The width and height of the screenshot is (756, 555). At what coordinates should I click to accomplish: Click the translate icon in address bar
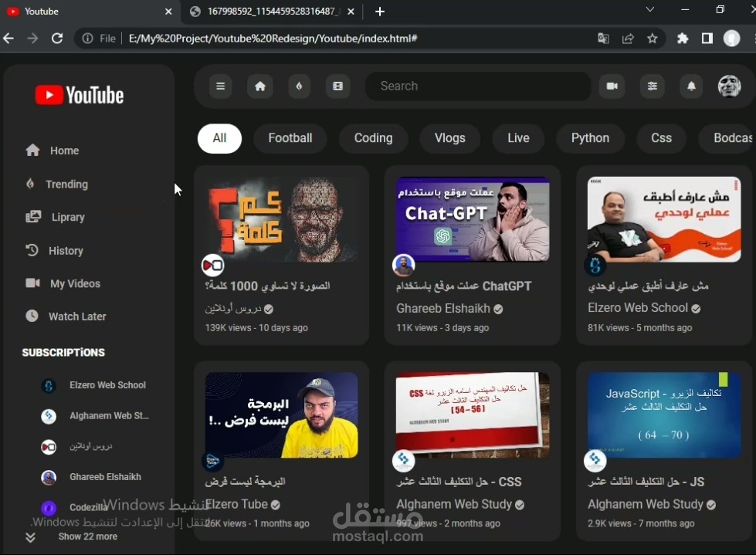tap(603, 38)
